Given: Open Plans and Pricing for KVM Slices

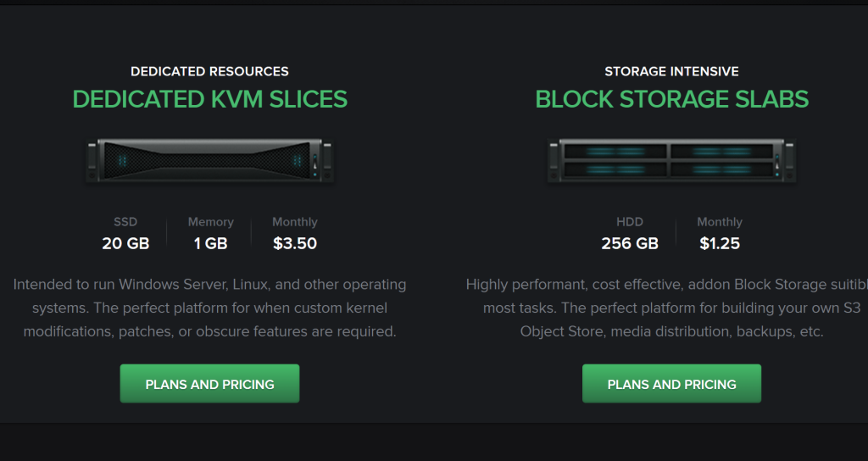Looking at the screenshot, I should [x=210, y=384].
